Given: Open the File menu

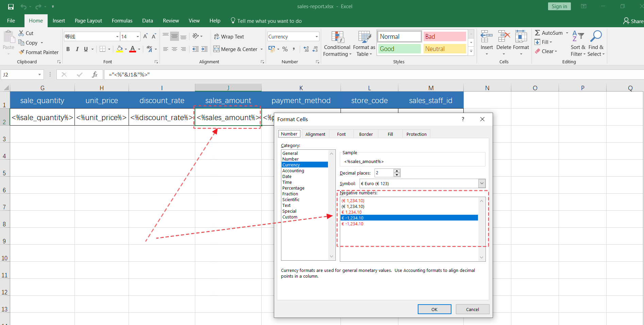Looking at the screenshot, I should pos(11,21).
